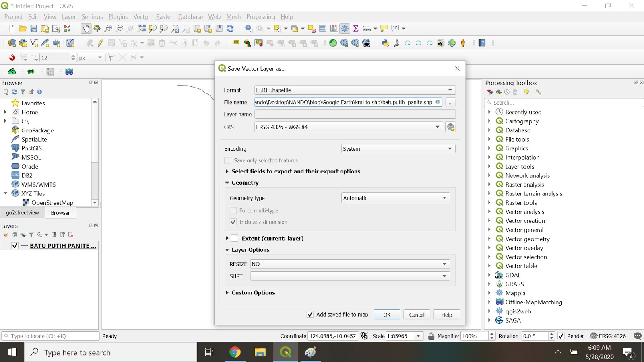Open the Processing menu

[x=260, y=16]
